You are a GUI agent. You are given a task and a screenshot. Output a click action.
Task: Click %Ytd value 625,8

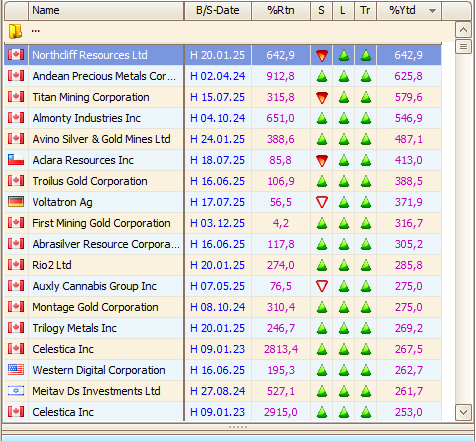point(408,76)
